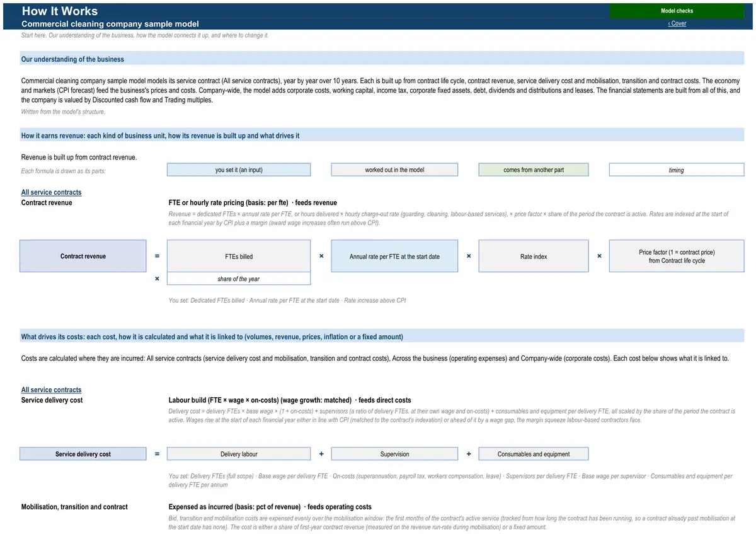Viewport: 756px width, 534px height.
Task: Select the 'Each formula is drawn as its parts:' note
Action: click(63, 171)
